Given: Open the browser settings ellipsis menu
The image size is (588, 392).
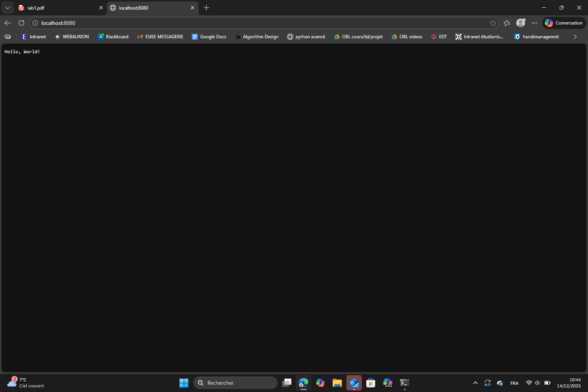Looking at the screenshot, I should [x=534, y=23].
